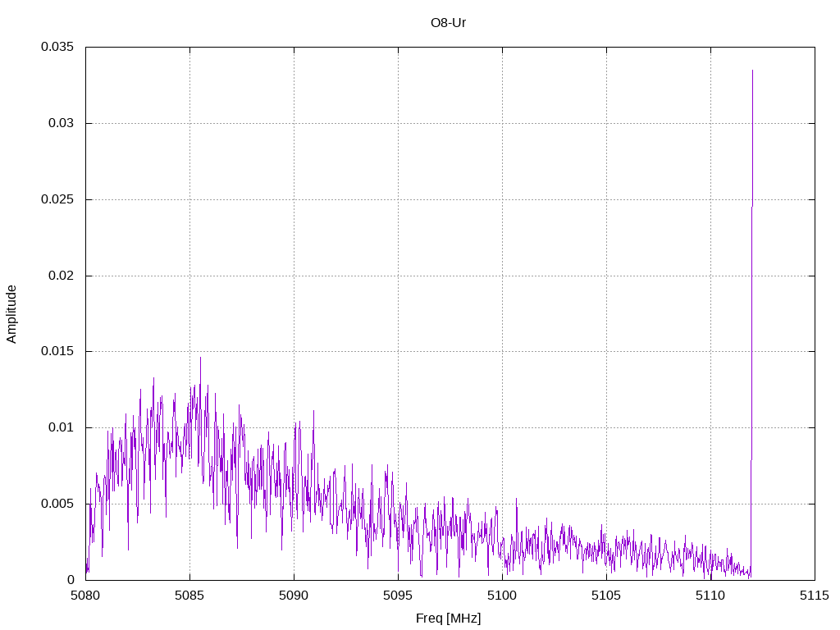
Task: Click the 0.01 y-axis tick label
Action: pos(61,427)
